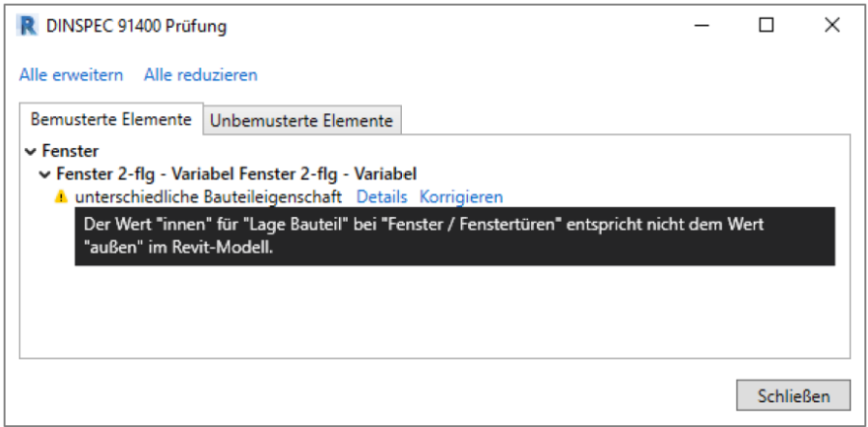
Task: Click empty area in the elements list
Action: point(434,316)
